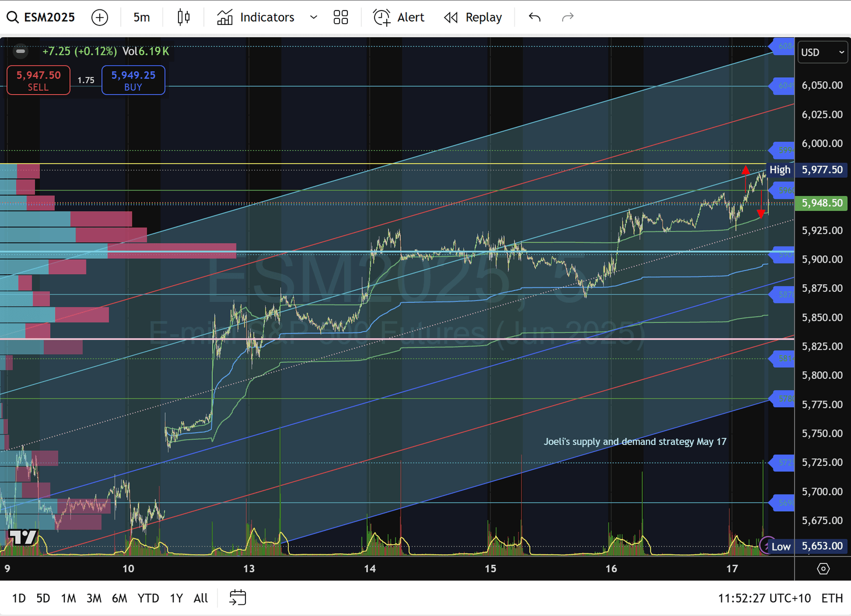The width and height of the screenshot is (851, 616).
Task: Select the candlestick chart style icon
Action: pos(183,17)
